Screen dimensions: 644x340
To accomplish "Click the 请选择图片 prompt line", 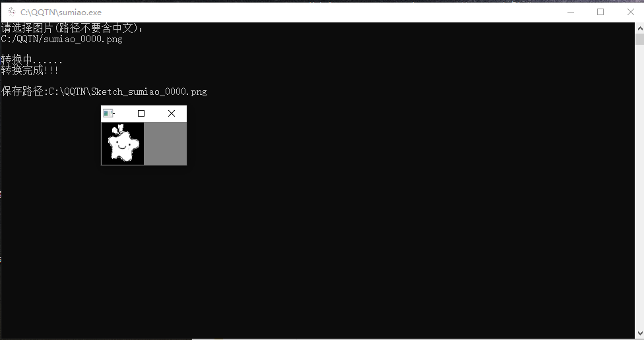I will coord(71,28).
